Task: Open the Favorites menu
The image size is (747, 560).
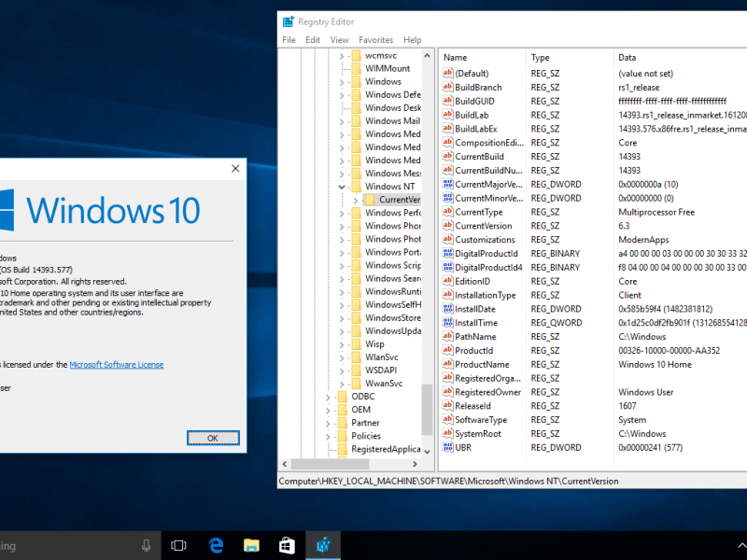Action: pyautogui.click(x=376, y=40)
